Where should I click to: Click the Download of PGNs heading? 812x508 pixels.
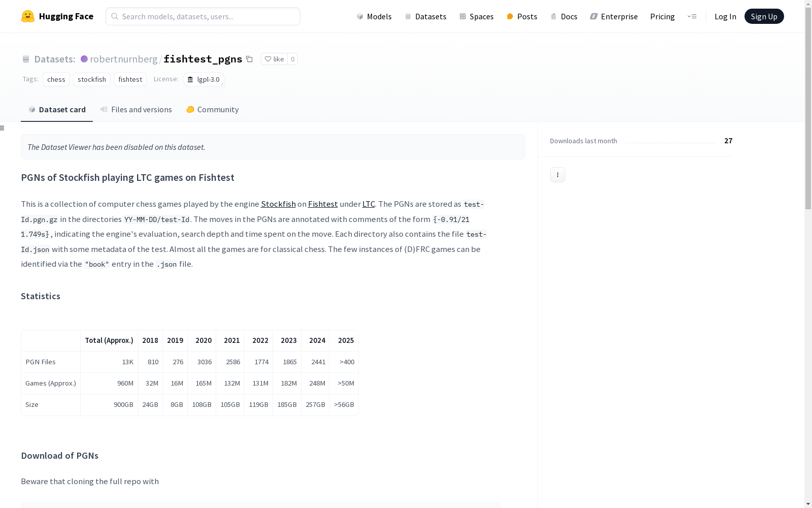coord(60,456)
